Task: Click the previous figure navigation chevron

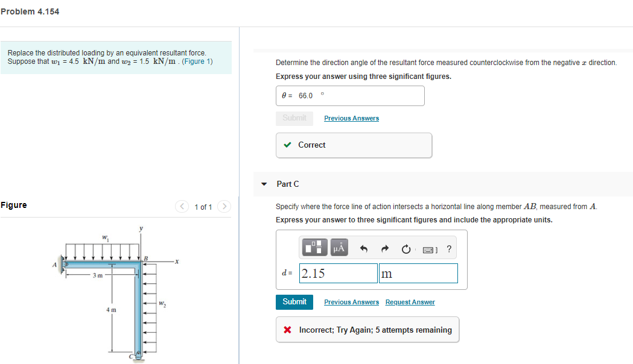Action: (x=182, y=206)
